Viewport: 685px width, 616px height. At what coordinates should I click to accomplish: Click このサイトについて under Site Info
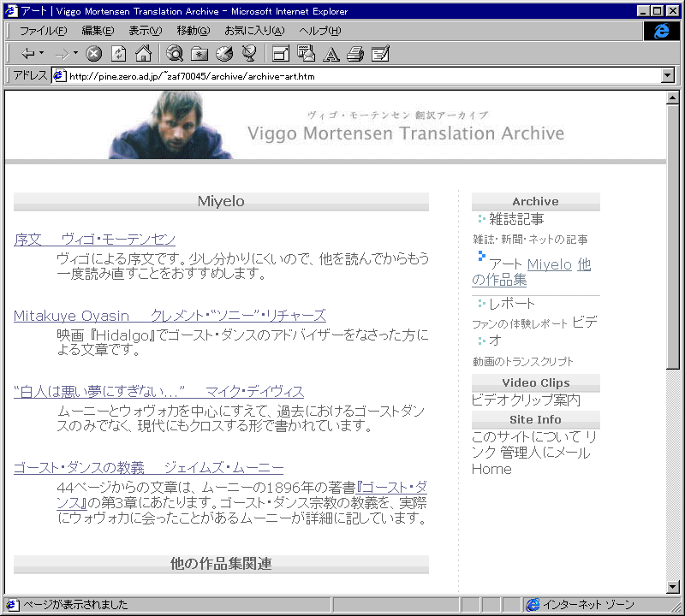tap(526, 436)
